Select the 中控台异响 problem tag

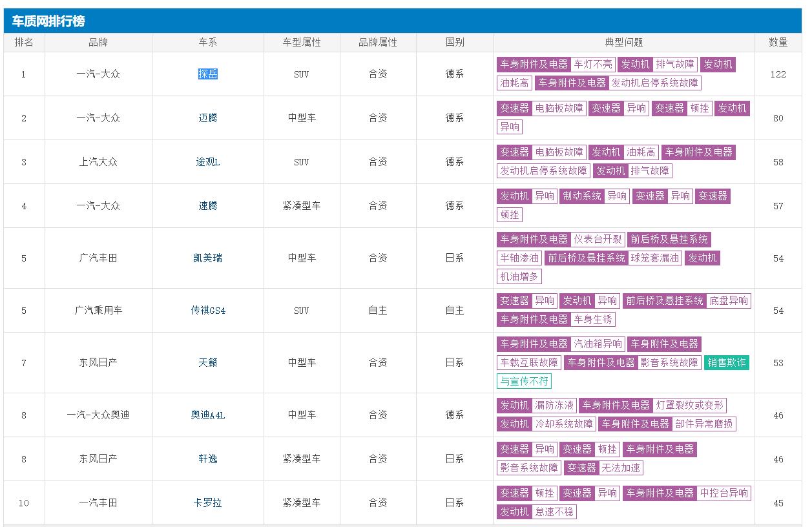coord(724,493)
